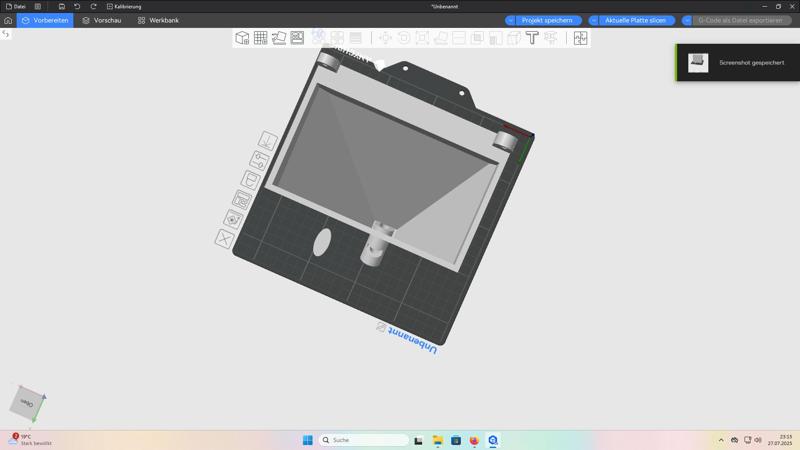The width and height of the screenshot is (800, 450).
Task: Go to the home screen icon
Action: (x=8, y=20)
